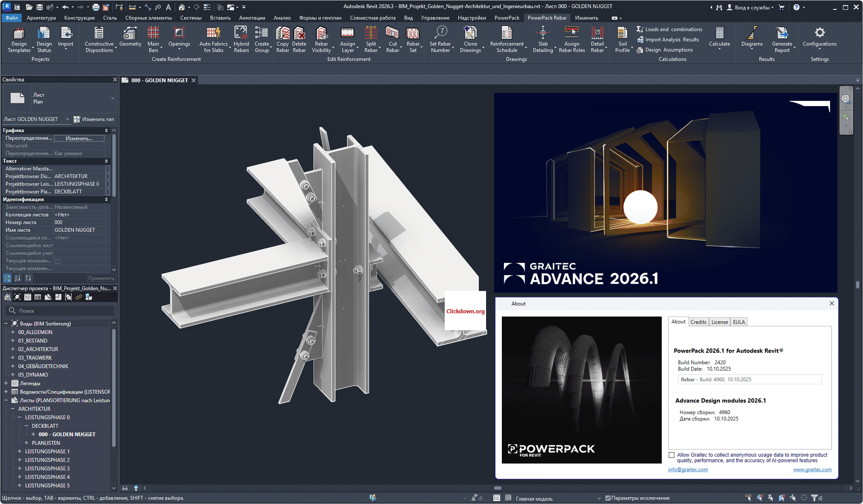The width and height of the screenshot is (863, 504).
Task: Select the Geometry tool in the ribbon
Action: click(x=130, y=38)
